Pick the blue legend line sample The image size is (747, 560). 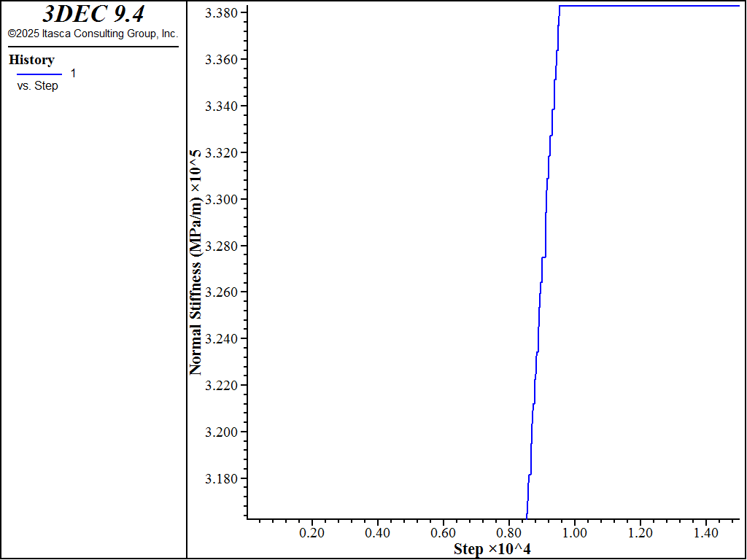(39, 74)
